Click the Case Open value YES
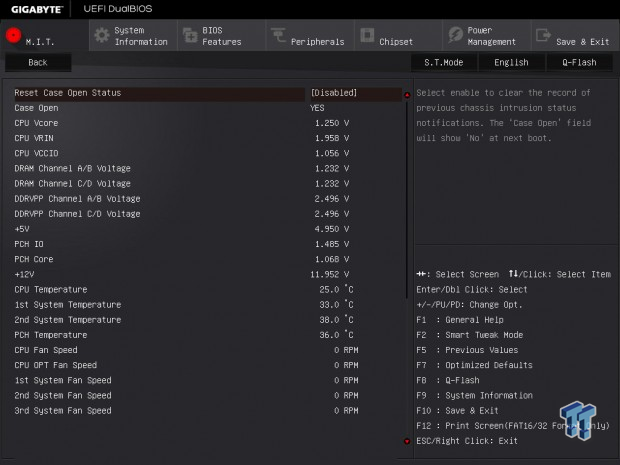This screenshot has height=465, width=620. pyautogui.click(x=317, y=108)
